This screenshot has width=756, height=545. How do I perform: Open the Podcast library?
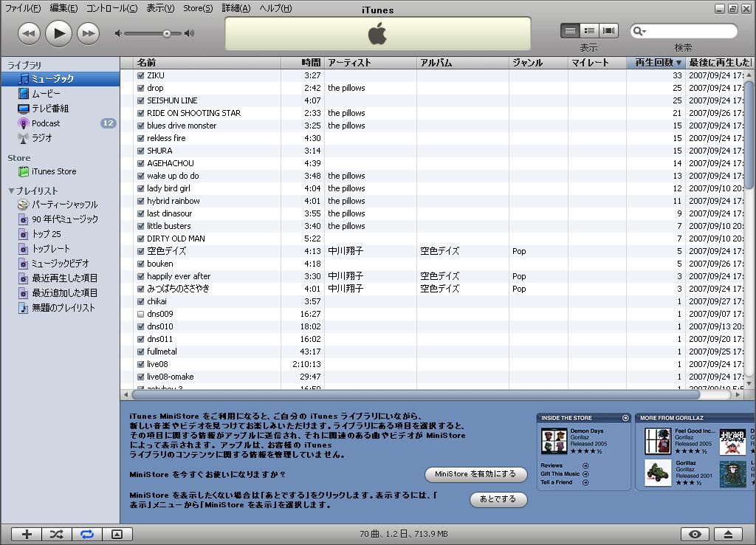(x=61, y=123)
